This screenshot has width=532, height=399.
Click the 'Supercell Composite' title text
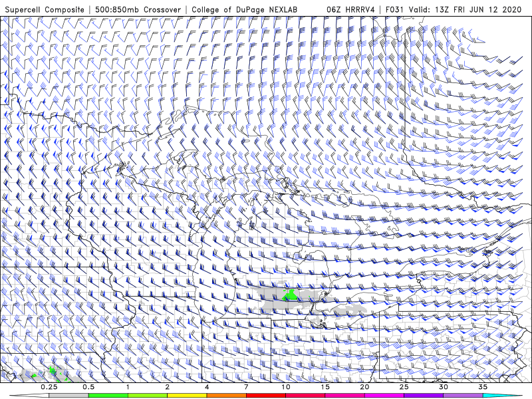[45, 10]
